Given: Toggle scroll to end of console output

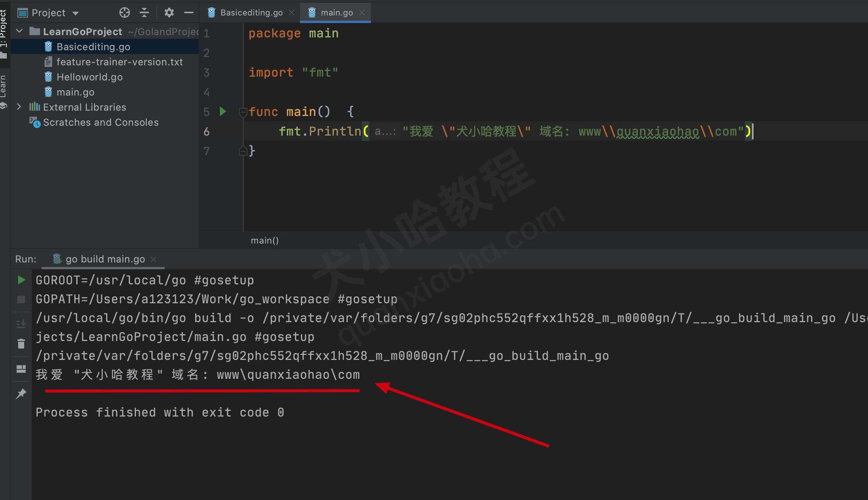Looking at the screenshot, I should [x=21, y=324].
